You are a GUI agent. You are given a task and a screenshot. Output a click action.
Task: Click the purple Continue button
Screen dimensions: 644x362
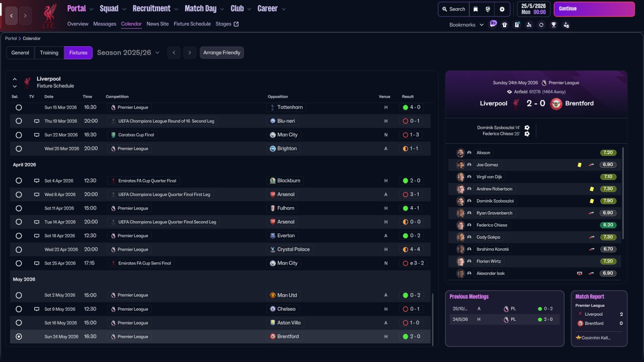(594, 9)
